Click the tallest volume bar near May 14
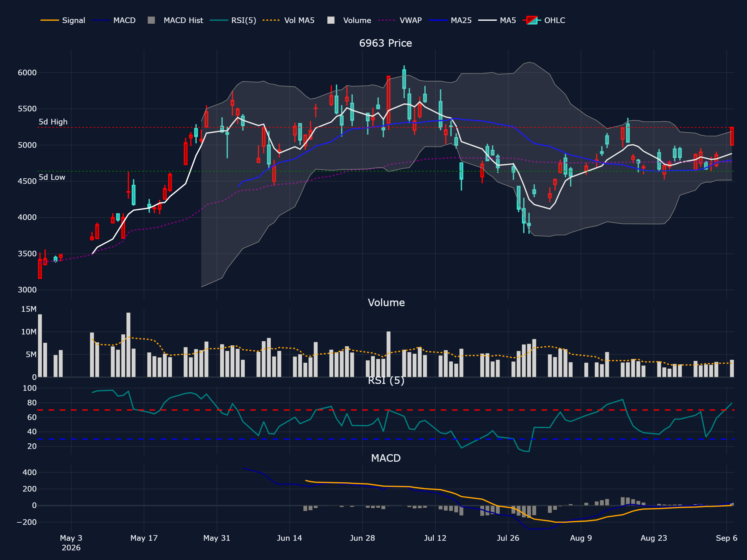The height and width of the screenshot is (560, 747). point(128,345)
